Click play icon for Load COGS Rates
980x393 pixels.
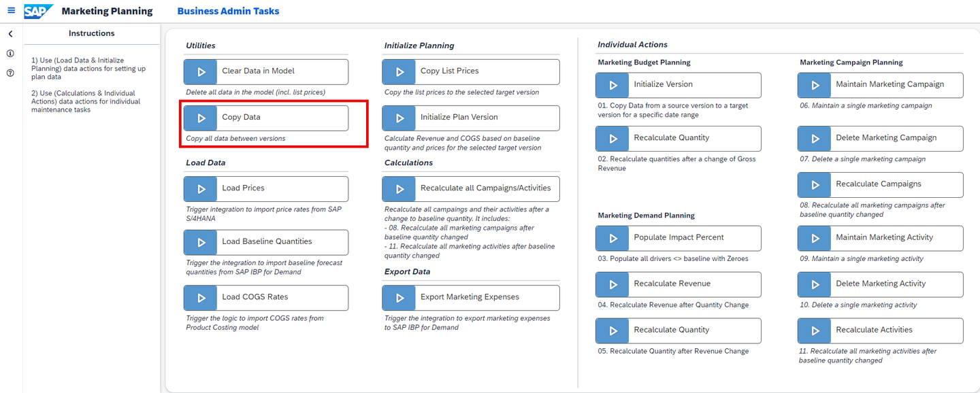201,297
